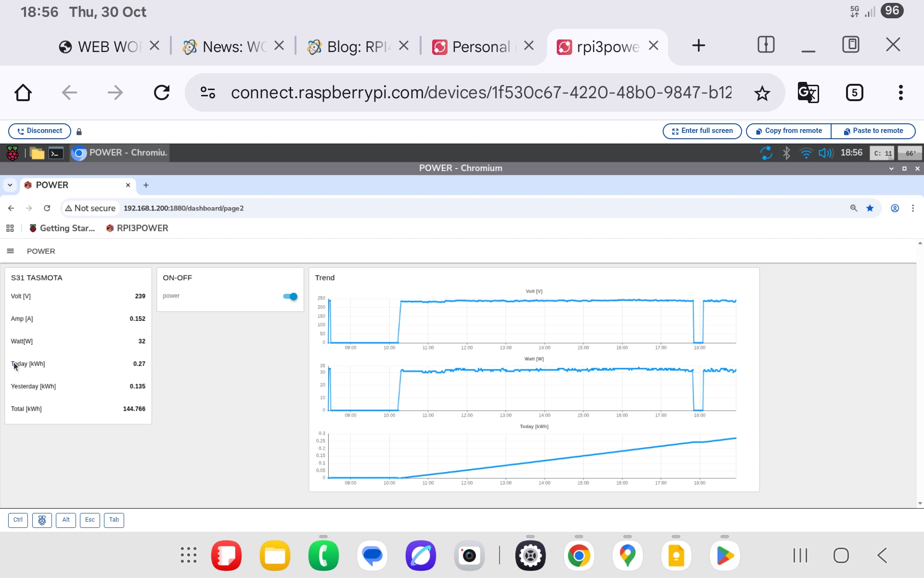924x578 pixels.
Task: Open the POWER dashboard hamburger menu
Action: [x=11, y=251]
